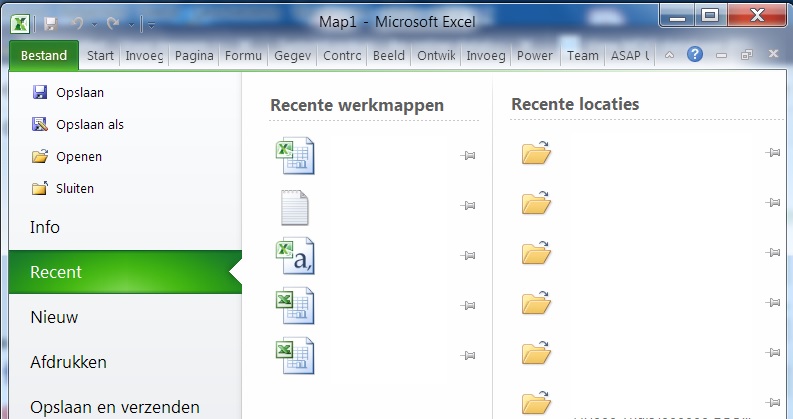Pin the first recent location folder
793x419 pixels.
tap(772, 153)
